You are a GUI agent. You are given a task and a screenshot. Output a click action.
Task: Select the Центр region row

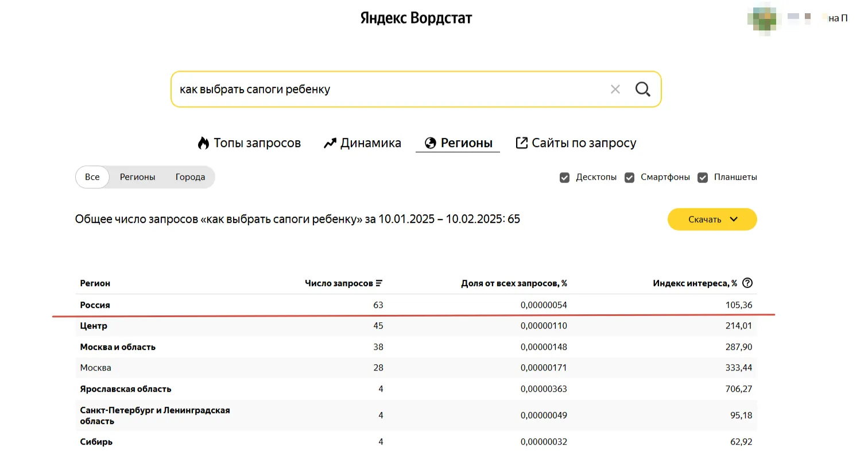[416, 326]
